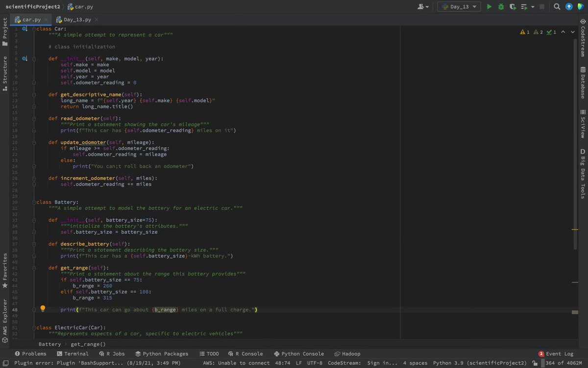
Task: Click the override gutter icon beside __init__
Action: point(24,58)
